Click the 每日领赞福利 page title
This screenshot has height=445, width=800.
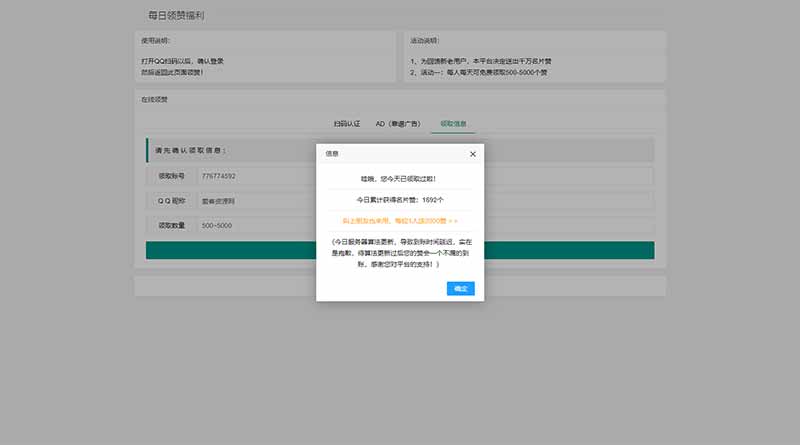click(176, 16)
